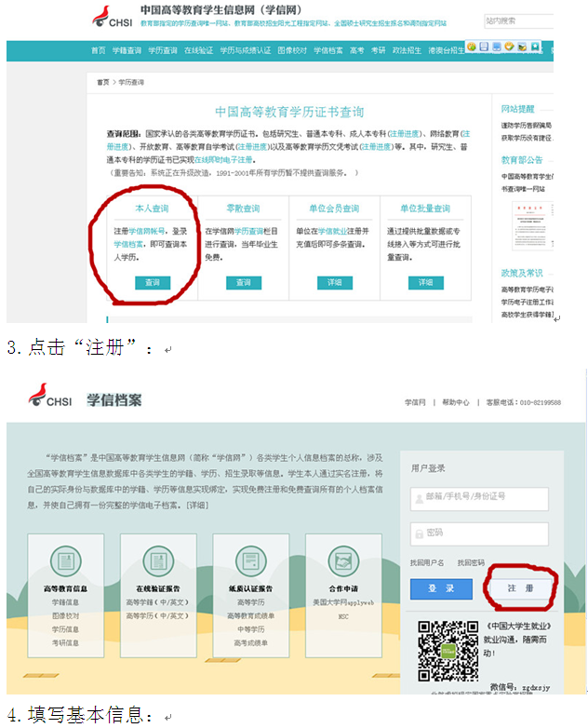Click the 站内搜索 search box
This screenshot has height=728, width=588.
click(x=518, y=20)
